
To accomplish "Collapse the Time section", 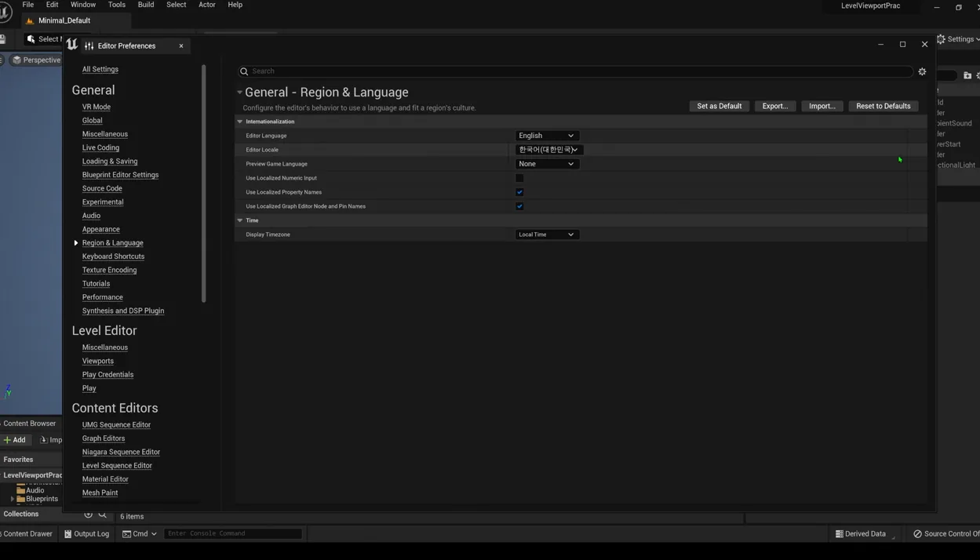I will click(240, 220).
